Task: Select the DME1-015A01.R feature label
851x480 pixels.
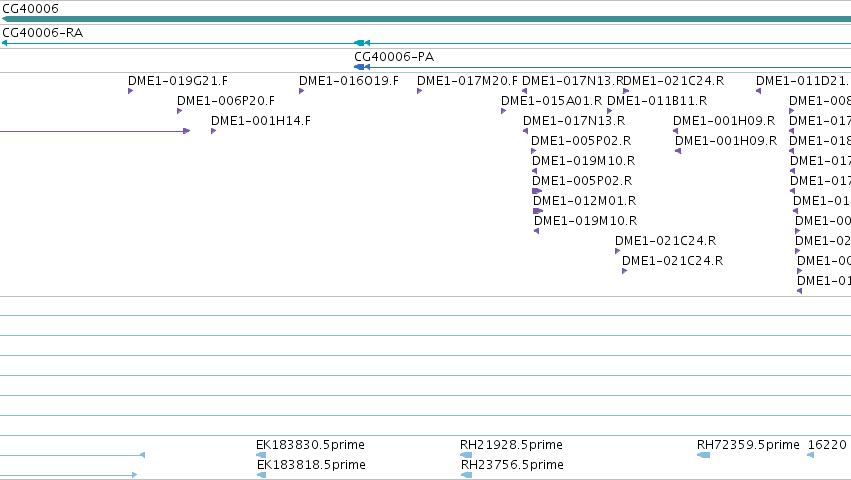Action: tap(551, 101)
